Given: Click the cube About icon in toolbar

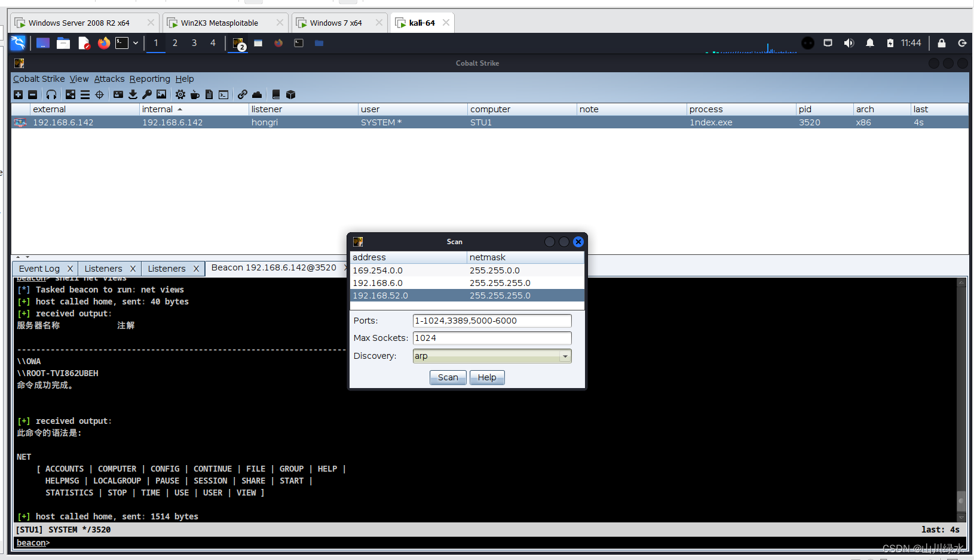Looking at the screenshot, I should (291, 94).
